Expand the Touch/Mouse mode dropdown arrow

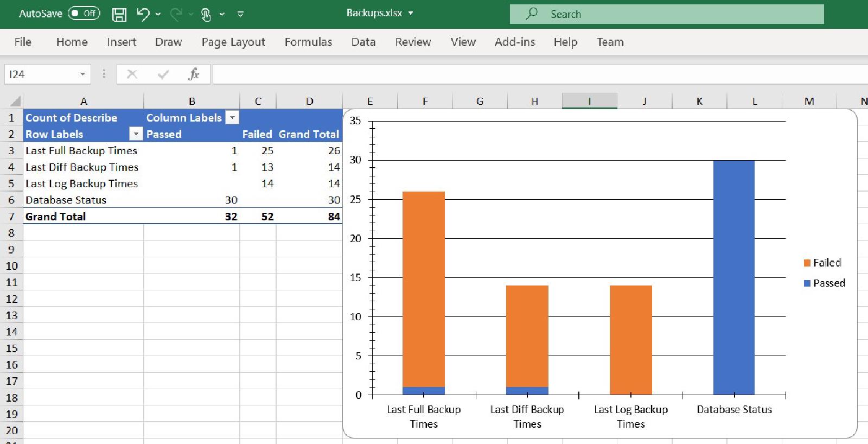coord(222,14)
